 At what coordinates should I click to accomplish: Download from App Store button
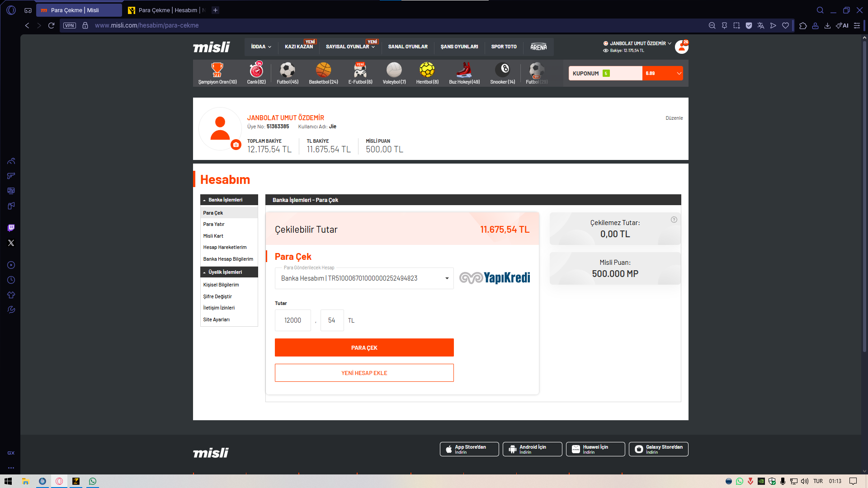[469, 449]
